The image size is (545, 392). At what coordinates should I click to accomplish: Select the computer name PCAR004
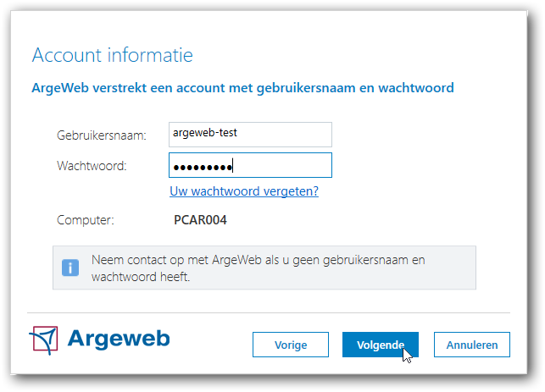pyautogui.click(x=200, y=220)
